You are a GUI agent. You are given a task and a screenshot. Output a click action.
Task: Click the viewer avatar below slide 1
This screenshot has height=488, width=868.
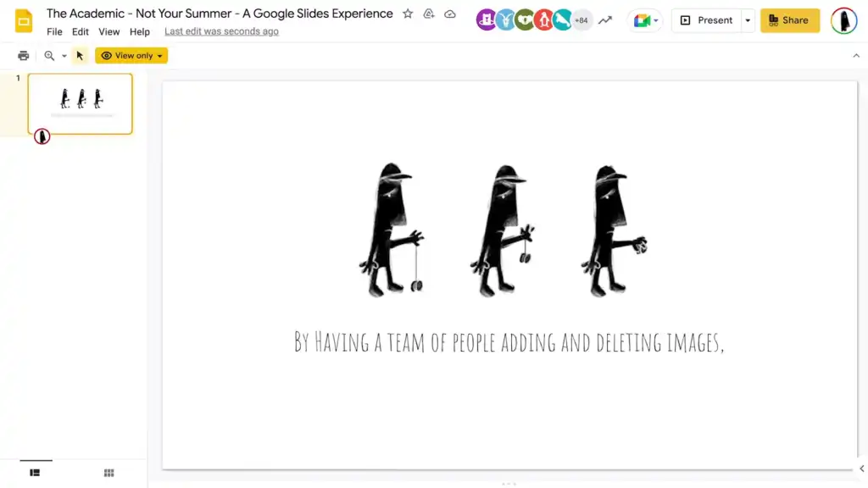tap(42, 136)
